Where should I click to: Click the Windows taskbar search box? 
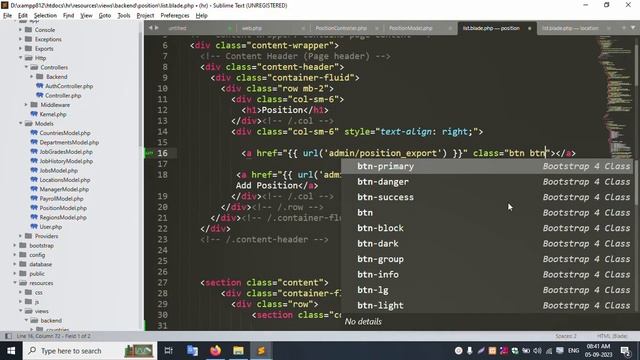(89, 351)
